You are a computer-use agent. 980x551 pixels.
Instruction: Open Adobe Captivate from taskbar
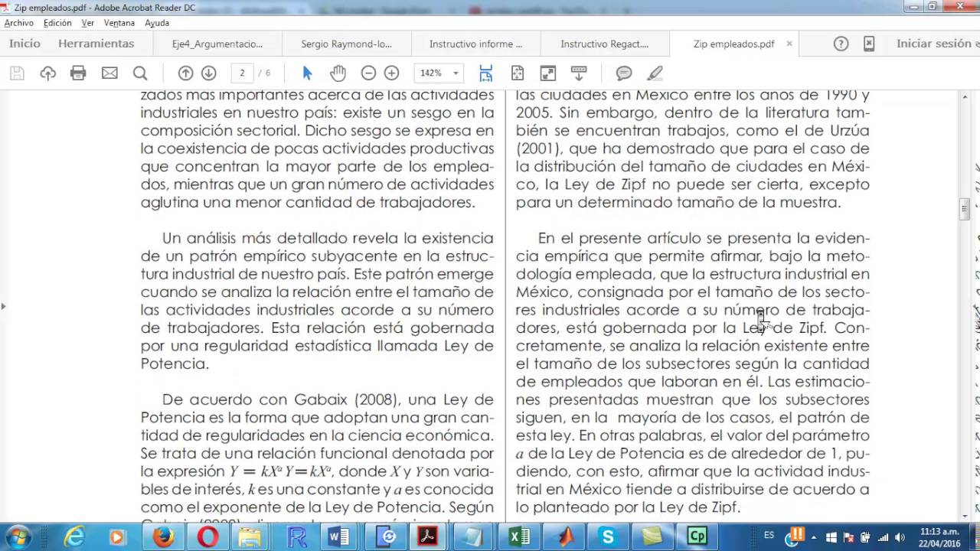(x=697, y=536)
